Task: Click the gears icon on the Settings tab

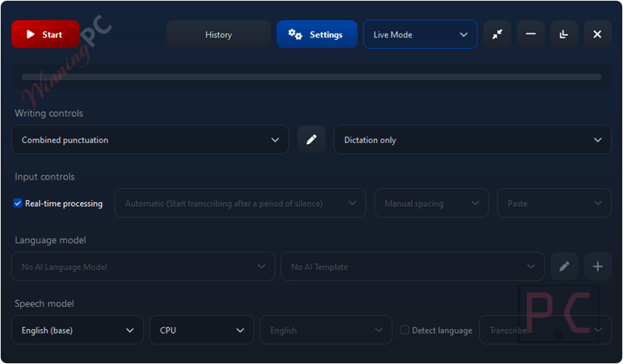Action: (x=295, y=34)
